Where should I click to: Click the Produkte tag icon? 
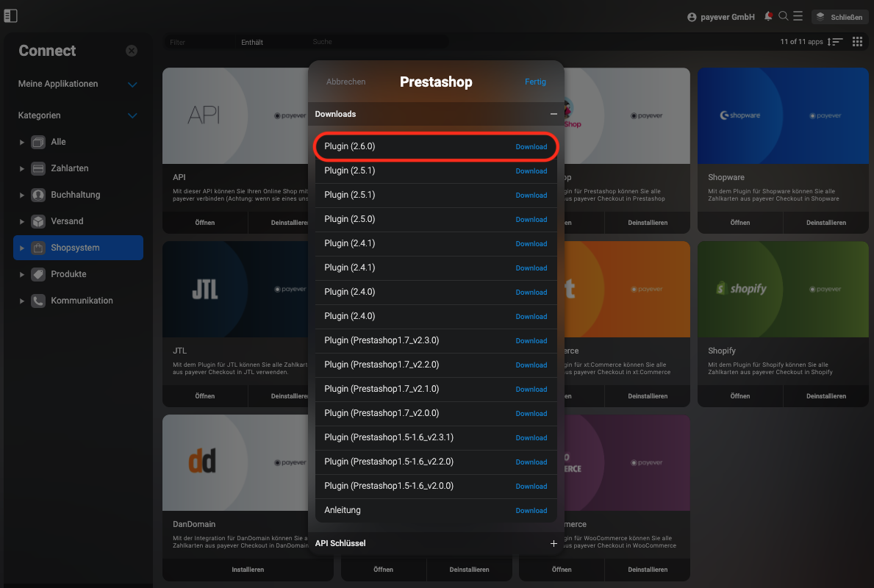pyautogui.click(x=38, y=274)
